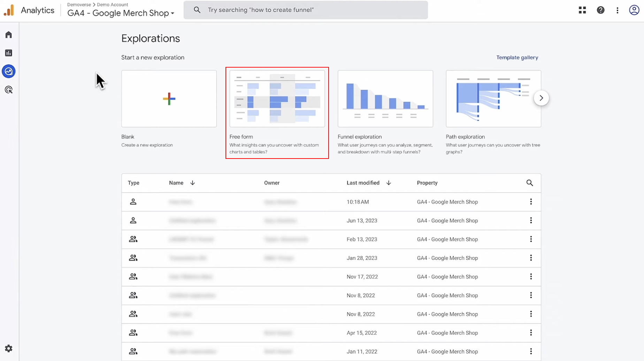Click the Help question mark icon

[600, 10]
